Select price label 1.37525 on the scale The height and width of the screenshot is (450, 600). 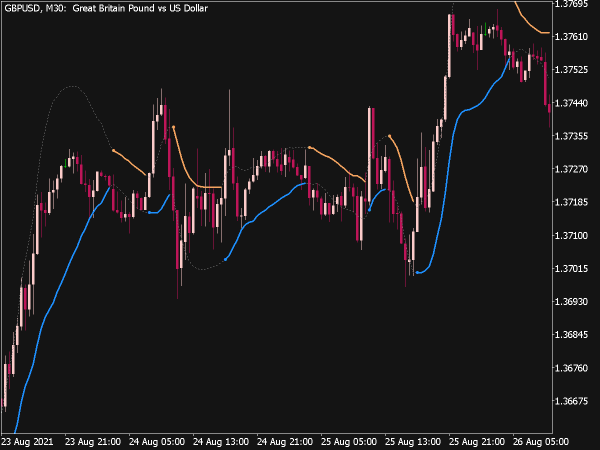pyautogui.click(x=571, y=70)
